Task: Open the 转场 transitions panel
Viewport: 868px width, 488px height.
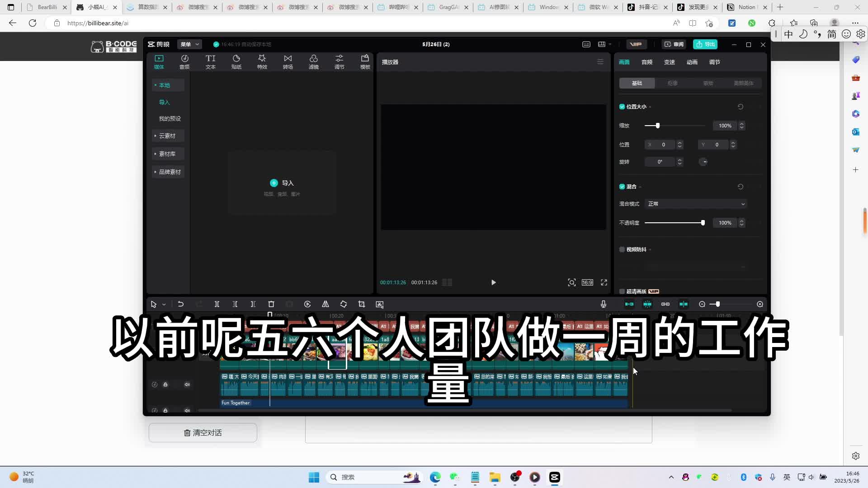Action: (x=288, y=62)
